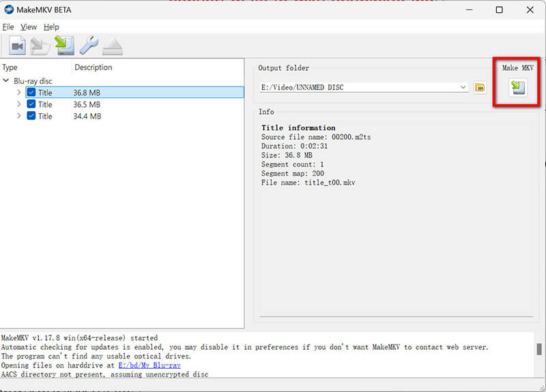The width and height of the screenshot is (546, 392).
Task: Click the 'Segment count: 1' info line
Action: click(x=292, y=164)
